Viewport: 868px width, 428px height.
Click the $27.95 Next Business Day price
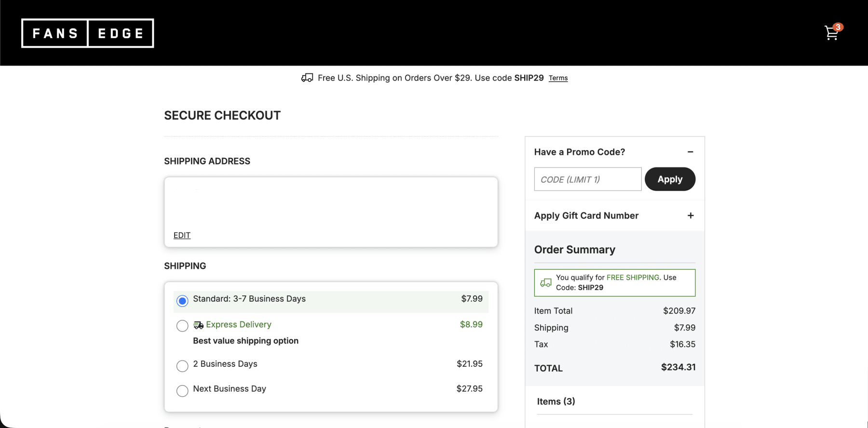(x=469, y=389)
